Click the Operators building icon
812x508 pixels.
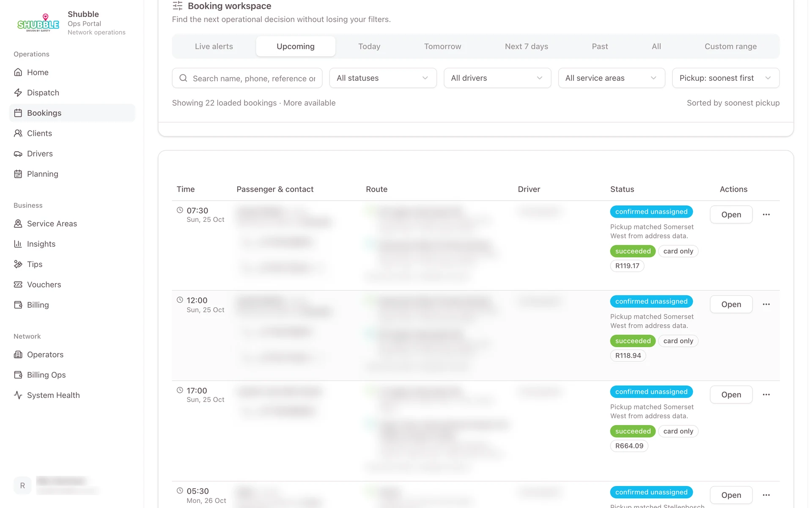18,355
